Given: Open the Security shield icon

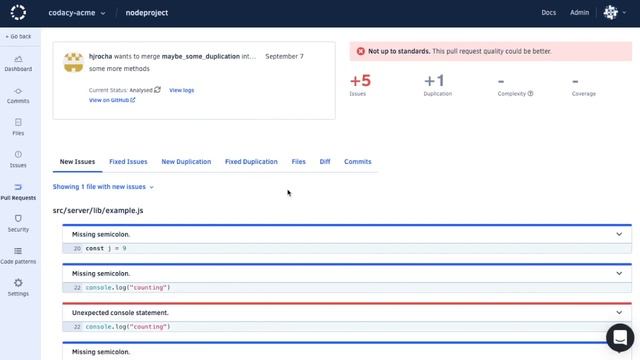Looking at the screenshot, I should (18, 218).
